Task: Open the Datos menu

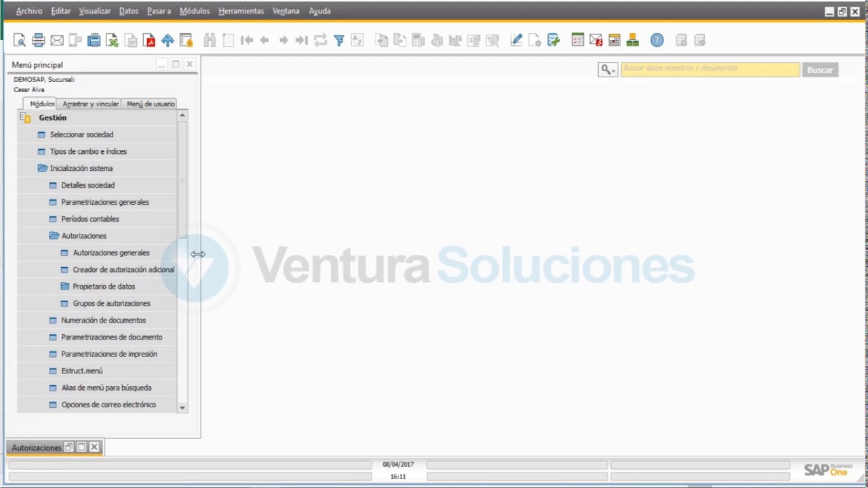Action: click(x=129, y=12)
